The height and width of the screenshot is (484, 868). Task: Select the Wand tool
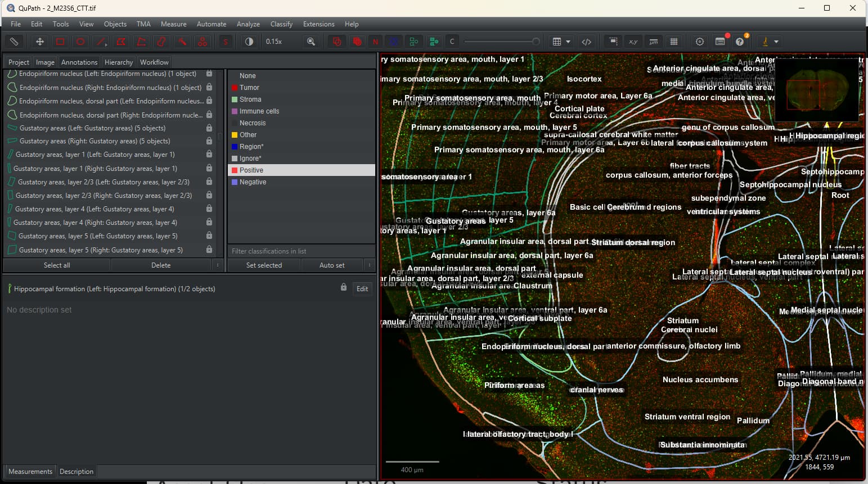pos(182,42)
